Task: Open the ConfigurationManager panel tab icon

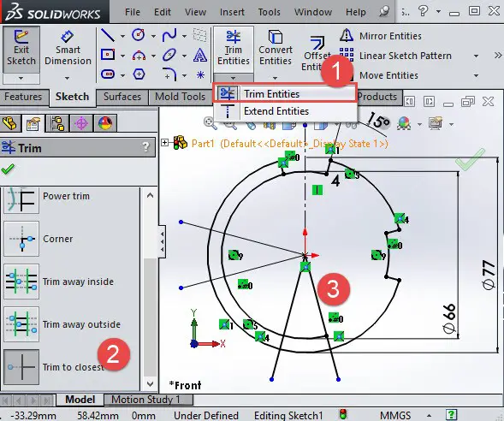Action: pyautogui.click(x=57, y=123)
